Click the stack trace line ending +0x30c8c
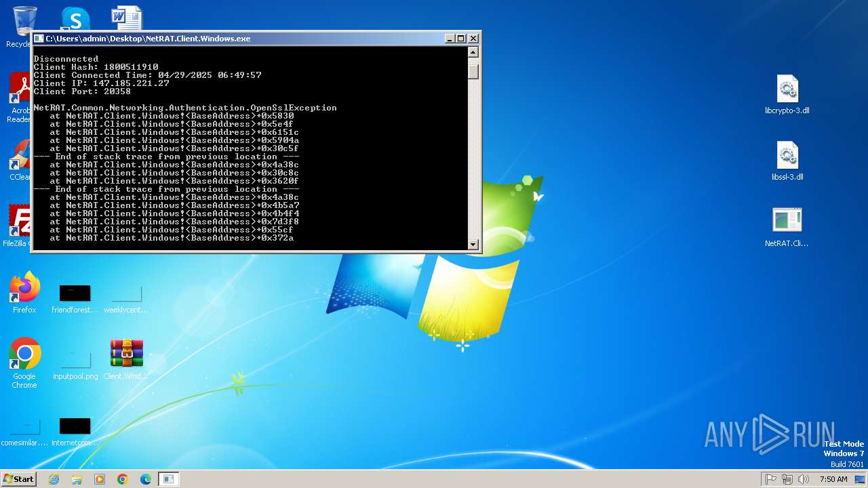The height and width of the screenshot is (488, 868). [x=174, y=173]
